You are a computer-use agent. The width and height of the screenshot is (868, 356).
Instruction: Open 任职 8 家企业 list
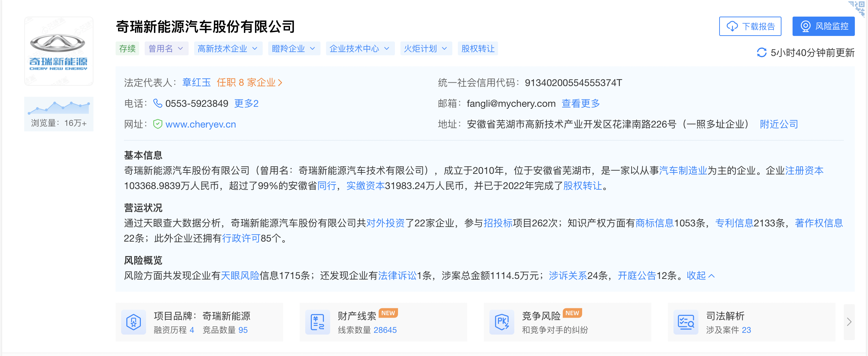tap(250, 83)
